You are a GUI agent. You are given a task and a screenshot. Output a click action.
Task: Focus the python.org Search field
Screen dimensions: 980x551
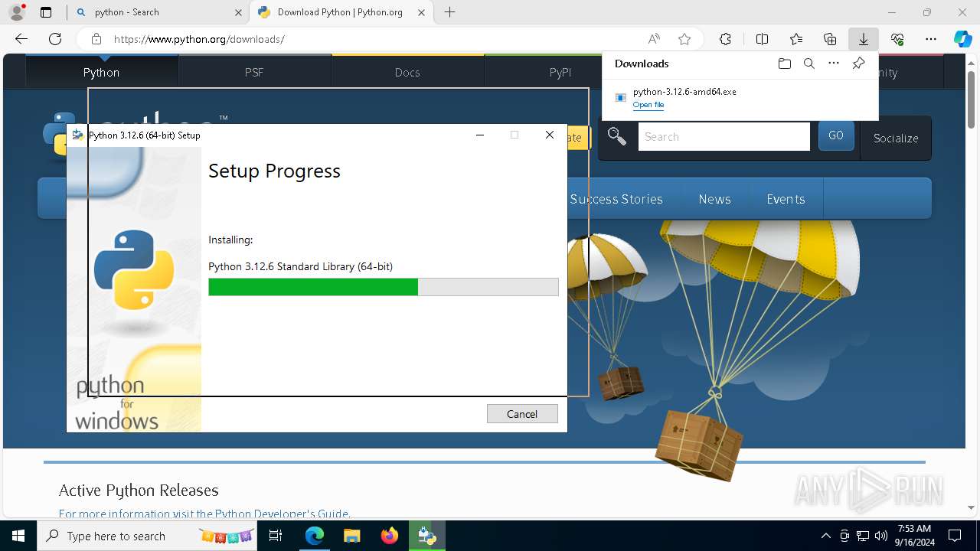pyautogui.click(x=724, y=137)
